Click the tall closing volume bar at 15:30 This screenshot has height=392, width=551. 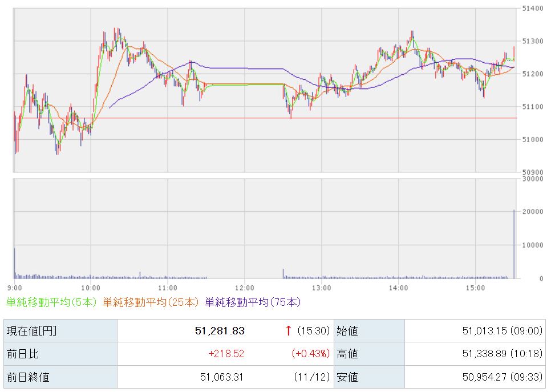pos(514,244)
